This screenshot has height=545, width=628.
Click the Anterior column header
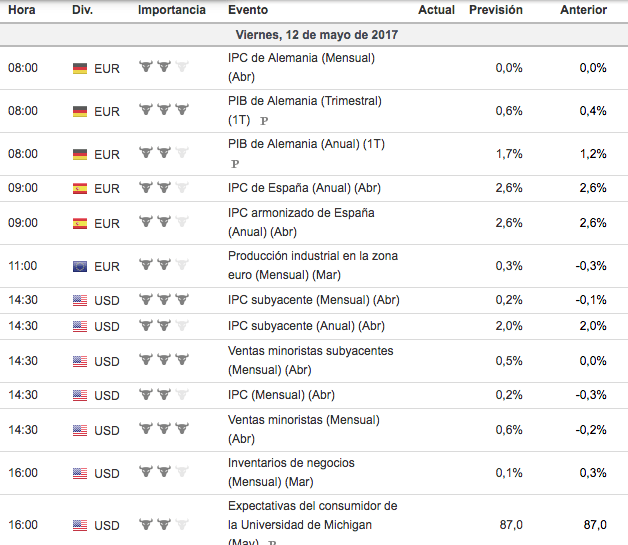[x=583, y=10]
